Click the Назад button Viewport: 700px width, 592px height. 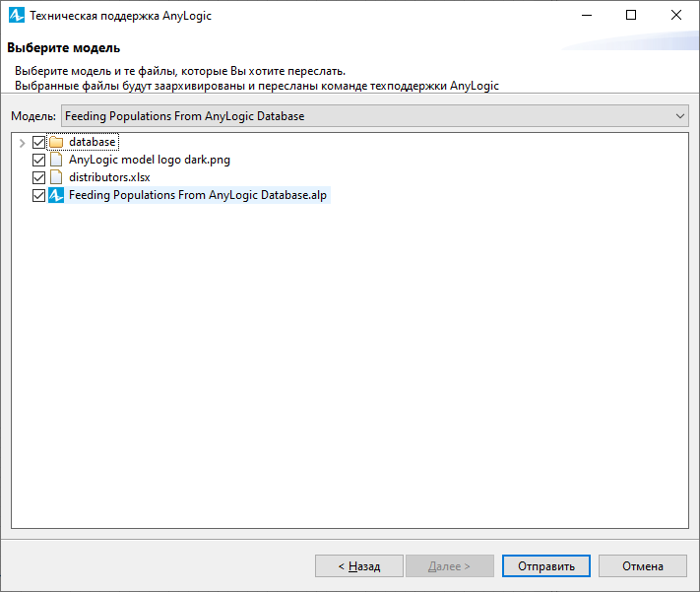tap(359, 566)
